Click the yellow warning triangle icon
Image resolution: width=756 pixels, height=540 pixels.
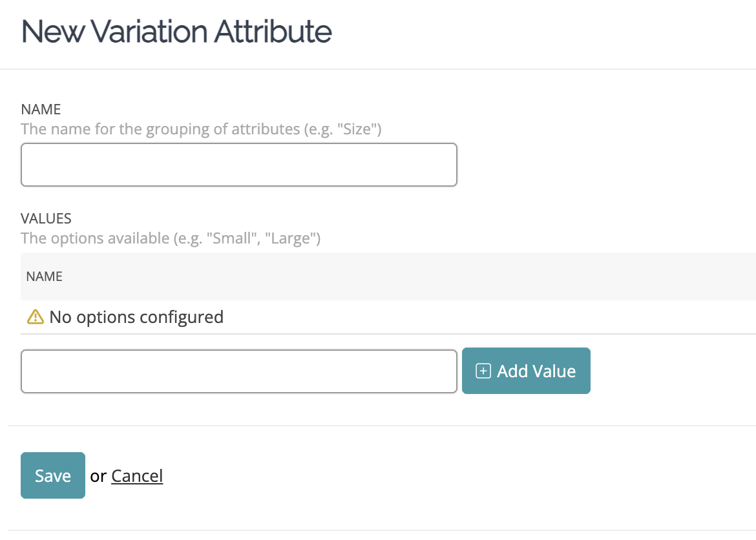tap(35, 317)
